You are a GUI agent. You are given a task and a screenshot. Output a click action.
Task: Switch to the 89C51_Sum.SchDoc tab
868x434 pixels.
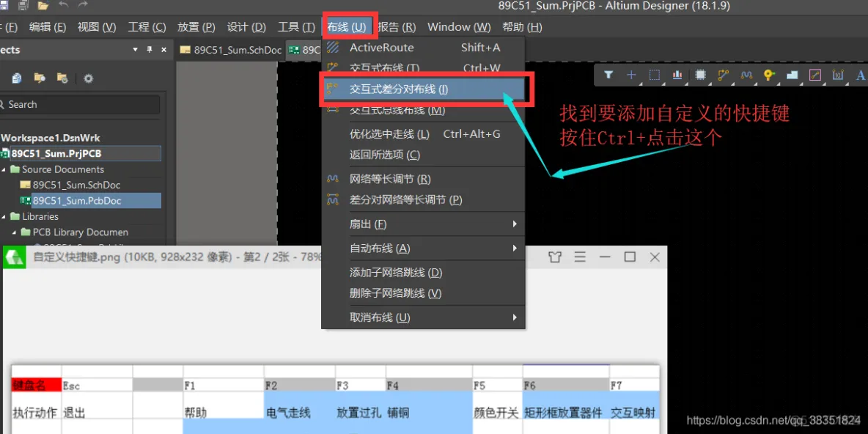coord(231,50)
